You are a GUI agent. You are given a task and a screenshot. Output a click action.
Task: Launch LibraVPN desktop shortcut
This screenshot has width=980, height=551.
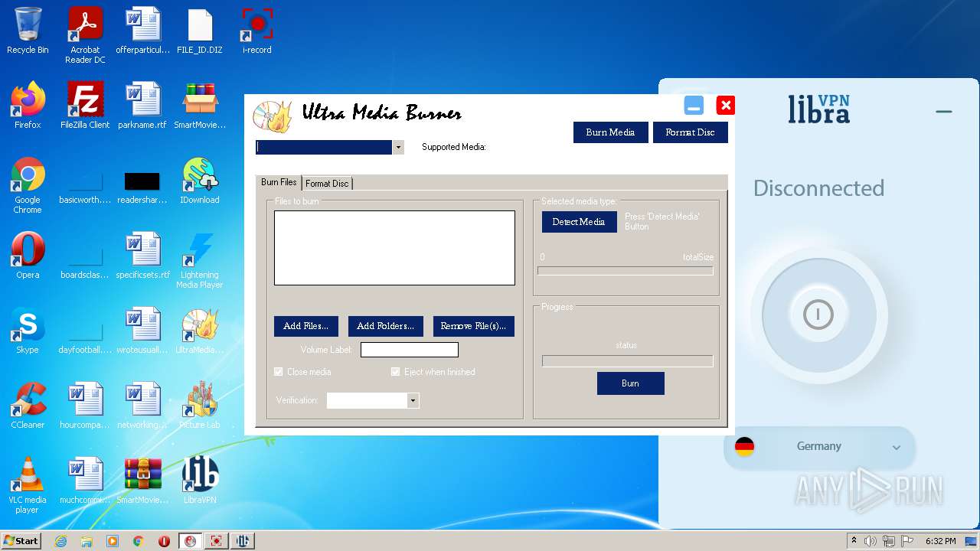coord(200,481)
